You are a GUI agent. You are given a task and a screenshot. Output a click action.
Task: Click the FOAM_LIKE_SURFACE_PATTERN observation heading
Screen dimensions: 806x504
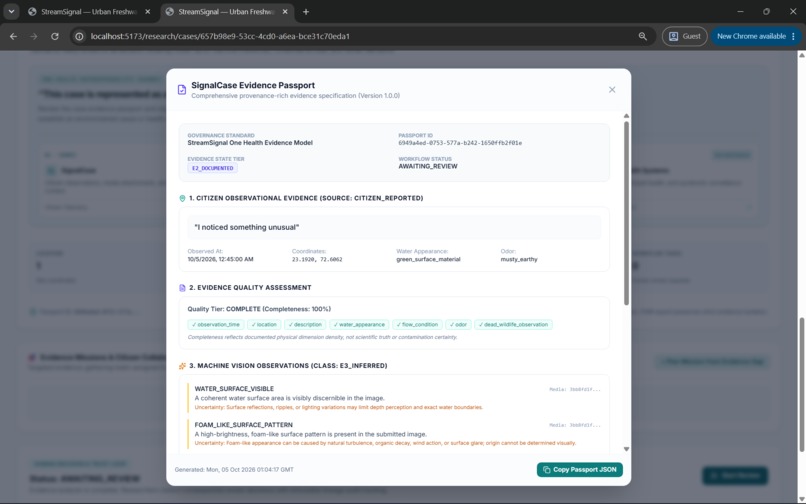244,425
